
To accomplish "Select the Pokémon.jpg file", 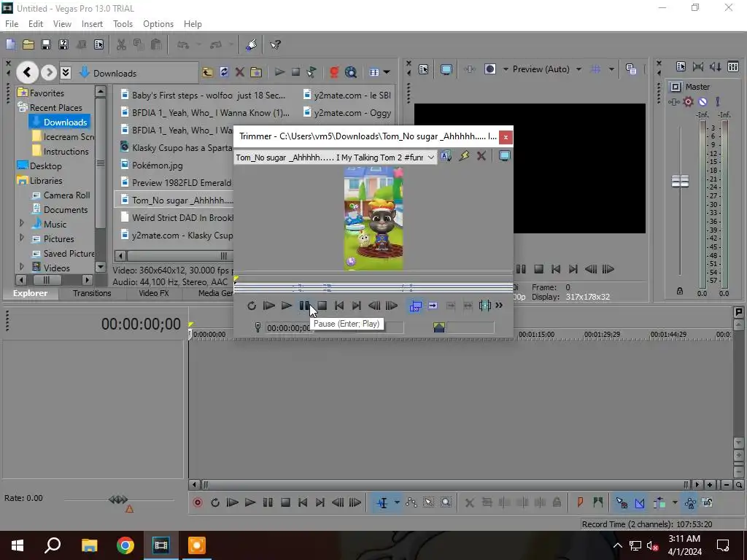I will [158, 166].
